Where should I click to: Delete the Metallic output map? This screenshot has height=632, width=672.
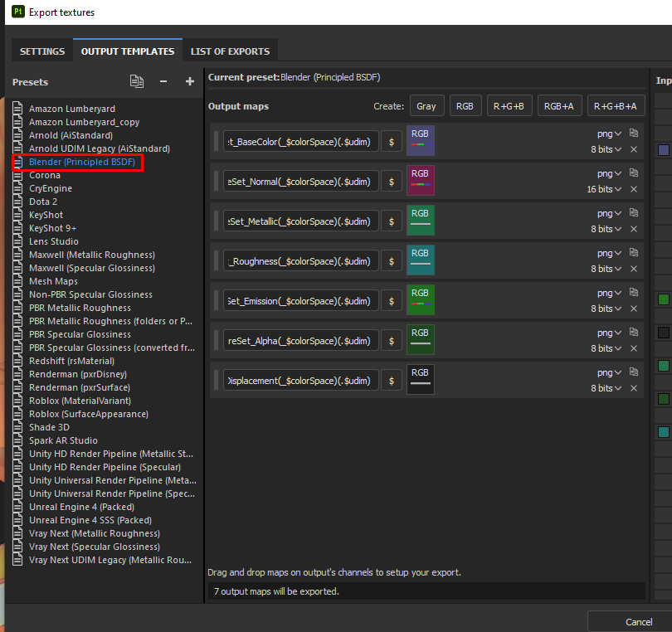[x=634, y=229]
